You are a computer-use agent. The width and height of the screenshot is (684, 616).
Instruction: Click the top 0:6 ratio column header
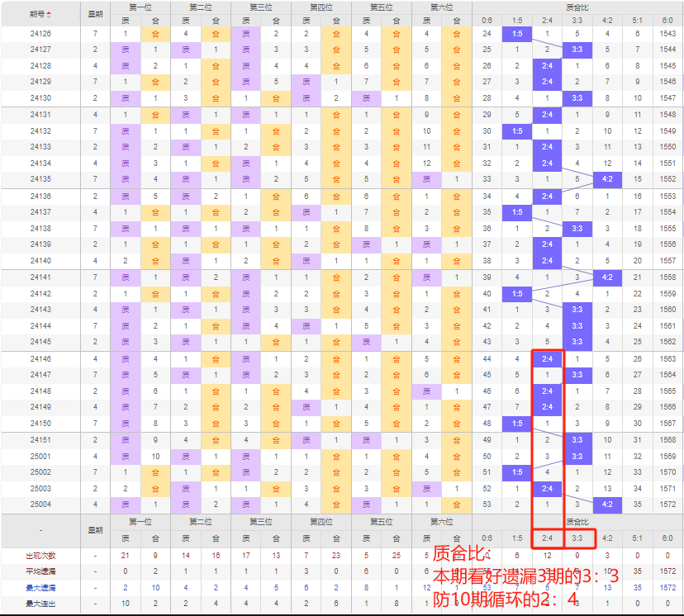(x=487, y=20)
